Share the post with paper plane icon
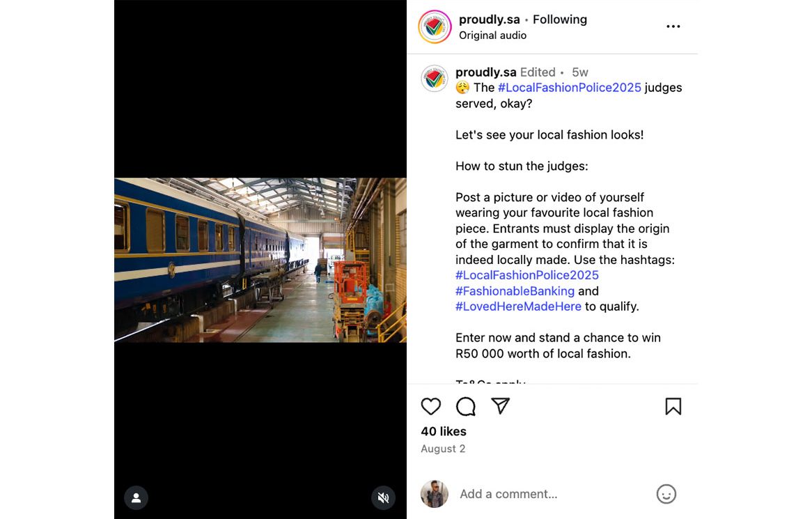 [x=501, y=406]
